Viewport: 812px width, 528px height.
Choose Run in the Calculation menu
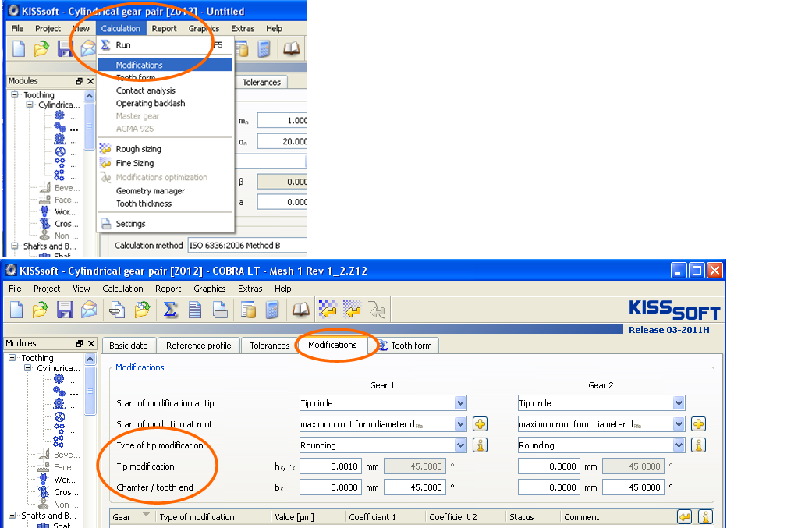[x=165, y=45]
